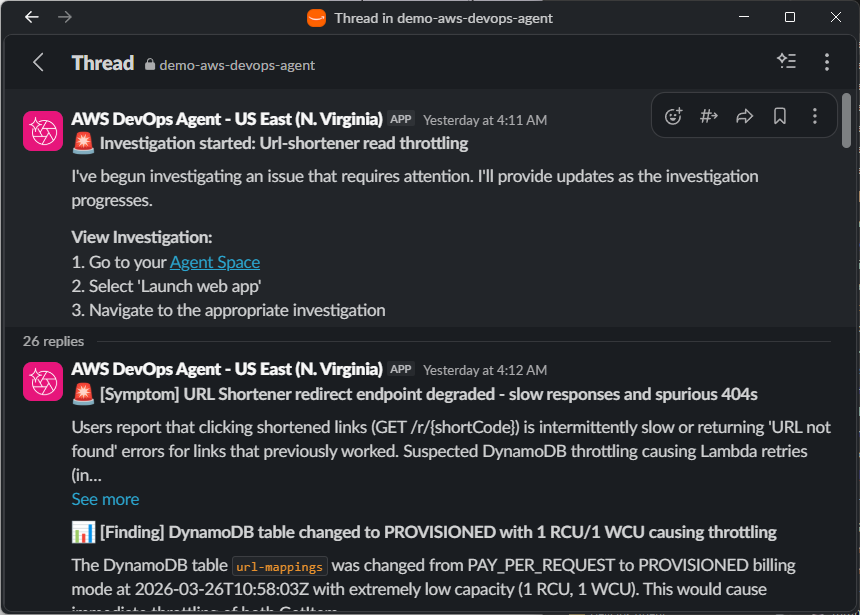Open the thread actions sparkle-list icon in header
This screenshot has width=860, height=615.
click(787, 61)
